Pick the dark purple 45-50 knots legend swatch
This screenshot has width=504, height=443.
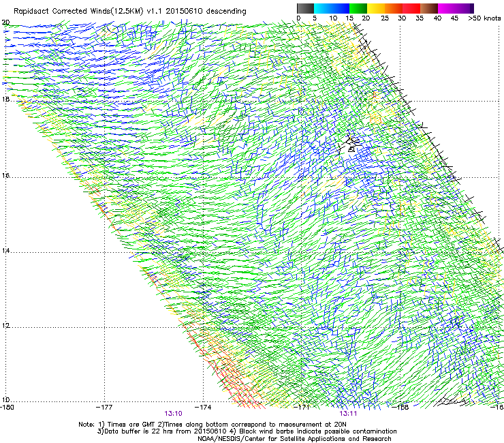(x=464, y=8)
